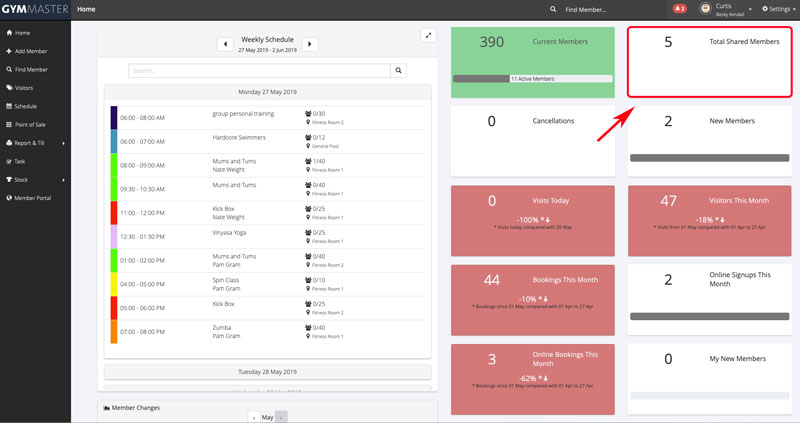This screenshot has height=423, width=800.
Task: Click the Total Shared Members tile
Action: [x=710, y=62]
